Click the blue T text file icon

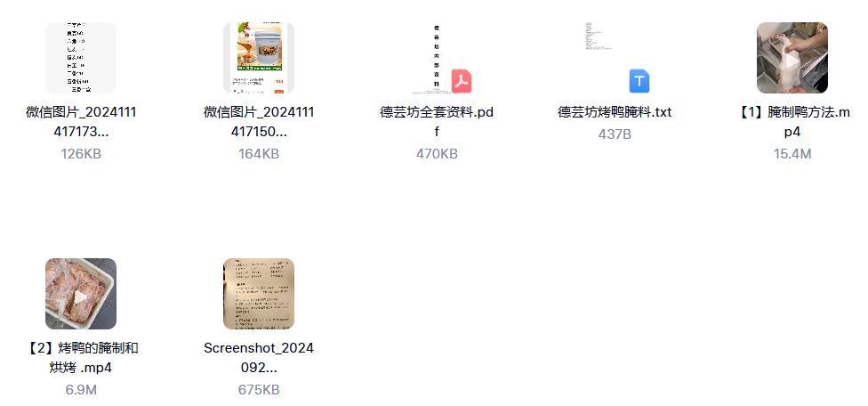click(x=639, y=81)
